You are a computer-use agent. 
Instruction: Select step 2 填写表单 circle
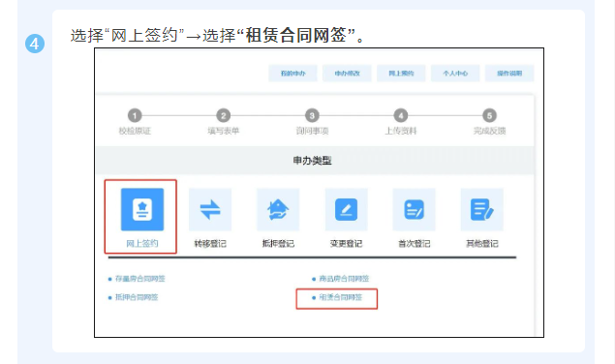pos(224,116)
